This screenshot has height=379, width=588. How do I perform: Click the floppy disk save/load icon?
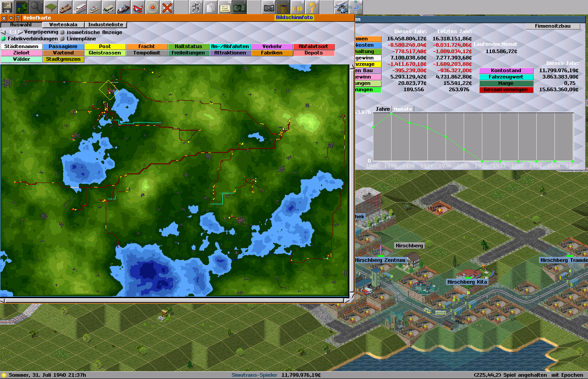[x=7, y=7]
